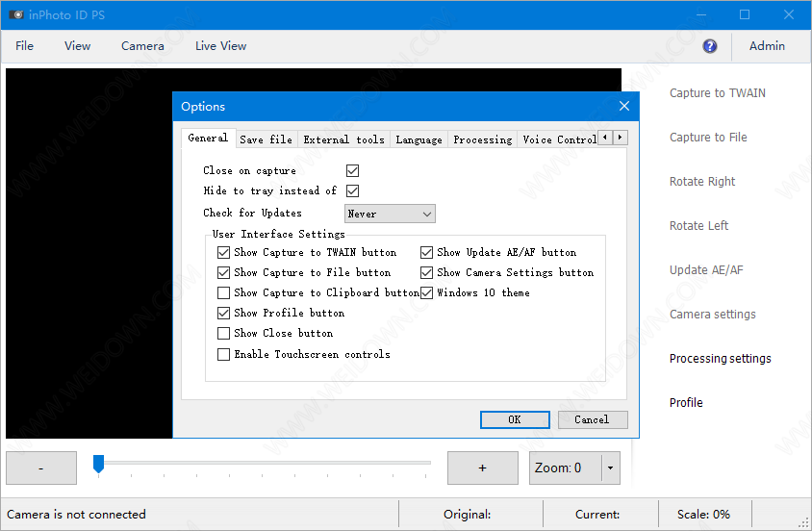
Task: Enable Show Close button option
Action: [223, 333]
